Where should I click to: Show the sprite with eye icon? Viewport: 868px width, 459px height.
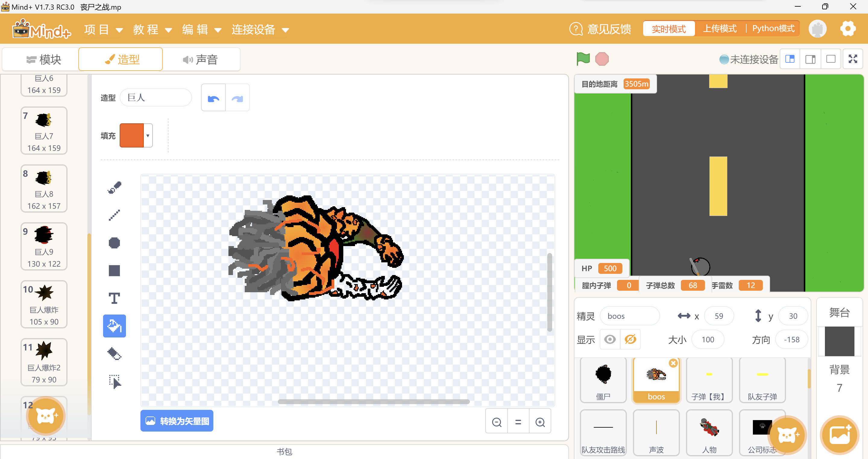pyautogui.click(x=610, y=339)
